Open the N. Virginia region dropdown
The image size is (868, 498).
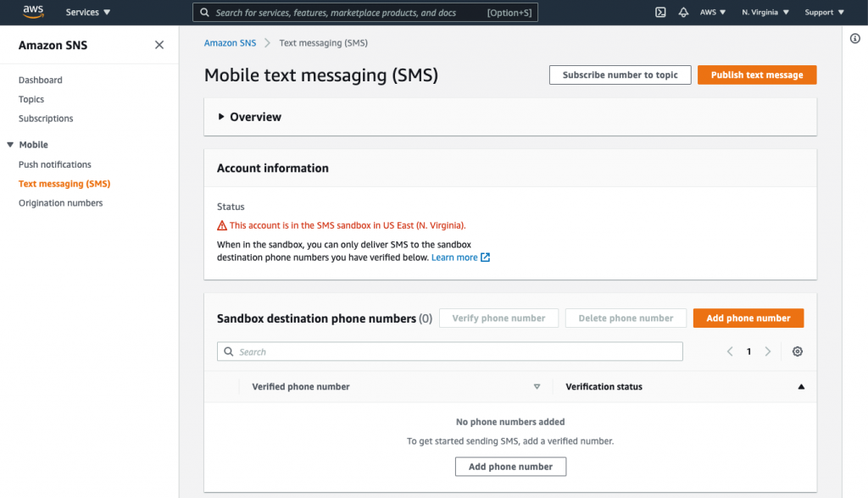[764, 12]
